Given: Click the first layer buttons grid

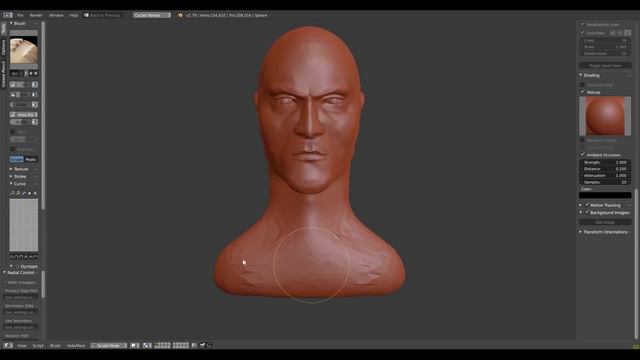Looking at the screenshot, I should [x=162, y=345].
